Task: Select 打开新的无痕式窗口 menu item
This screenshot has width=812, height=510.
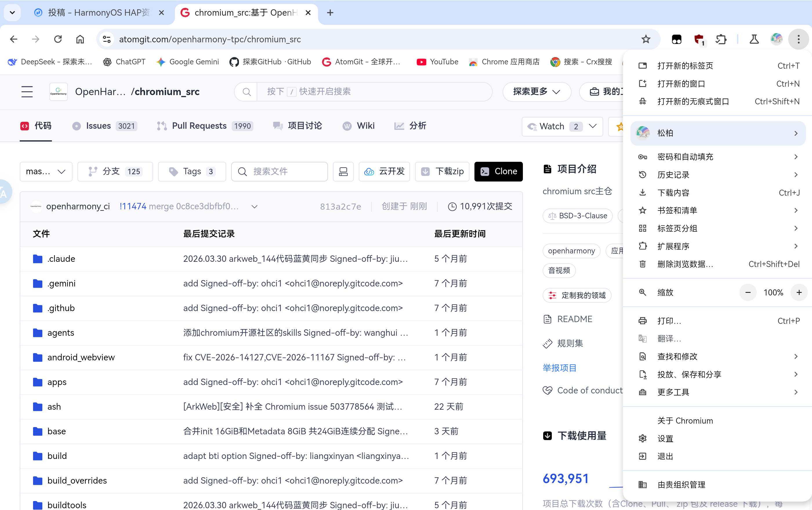Action: coord(717,101)
